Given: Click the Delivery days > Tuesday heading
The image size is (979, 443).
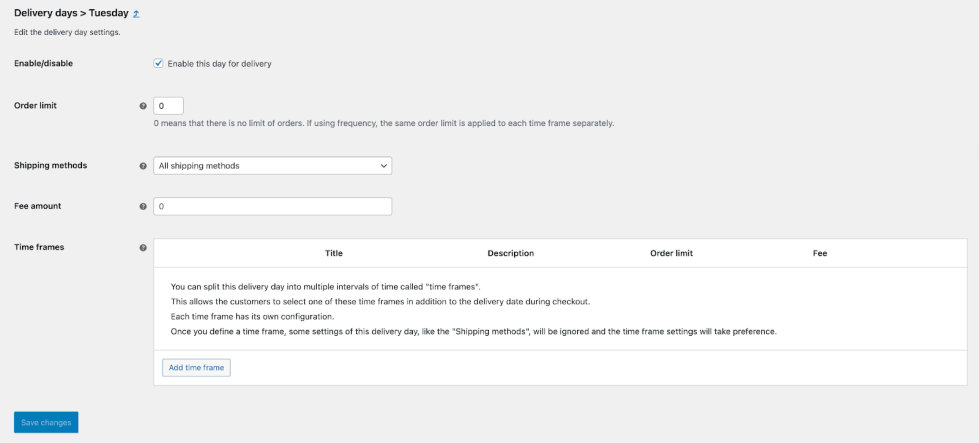Looking at the screenshot, I should 70,13.
